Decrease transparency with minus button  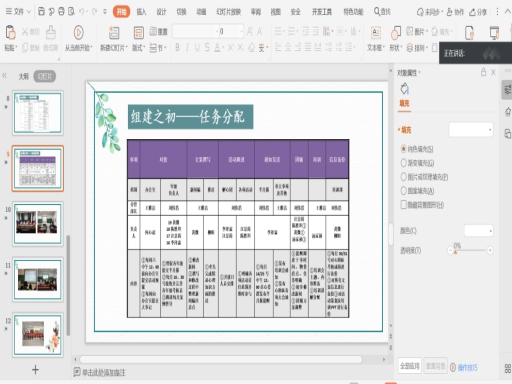[x=450, y=250]
